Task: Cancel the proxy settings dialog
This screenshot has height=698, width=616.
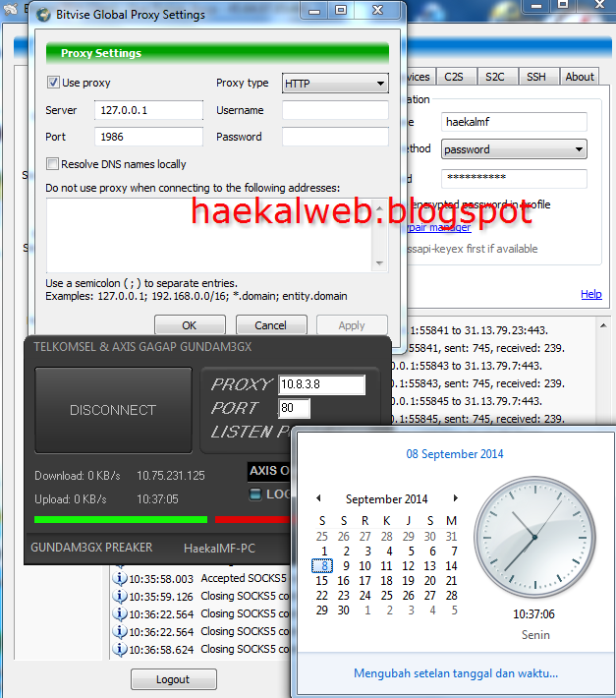Action: coord(271,325)
